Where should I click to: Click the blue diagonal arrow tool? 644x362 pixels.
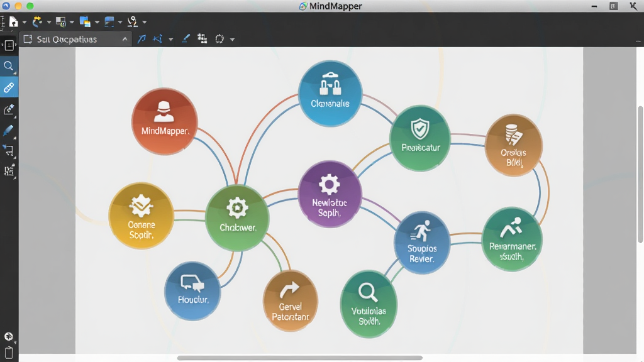click(142, 39)
